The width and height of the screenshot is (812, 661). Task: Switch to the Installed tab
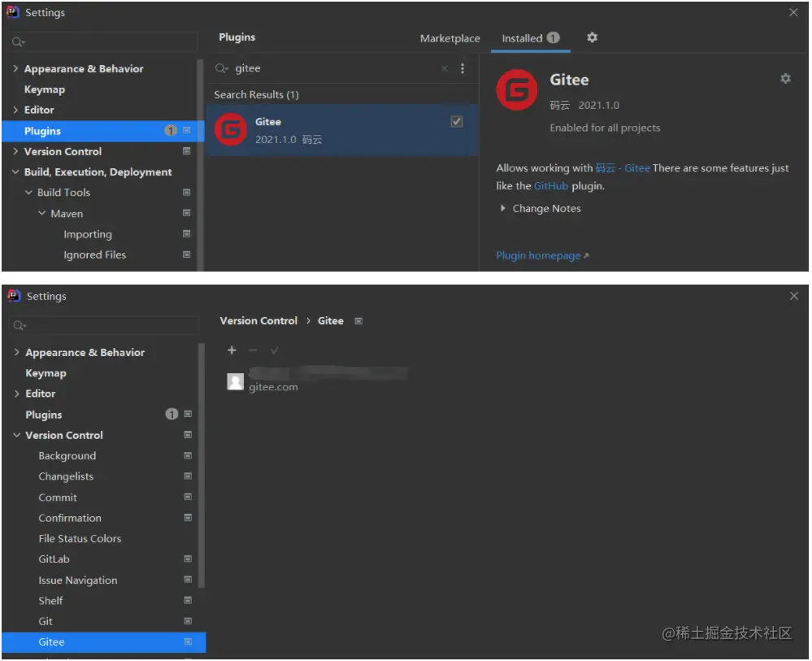530,38
